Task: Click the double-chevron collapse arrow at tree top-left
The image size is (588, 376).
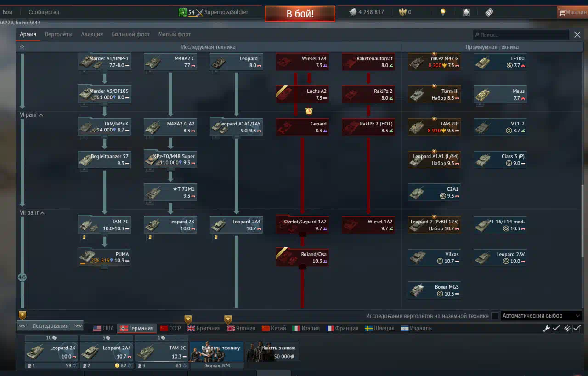Action: 22,47
